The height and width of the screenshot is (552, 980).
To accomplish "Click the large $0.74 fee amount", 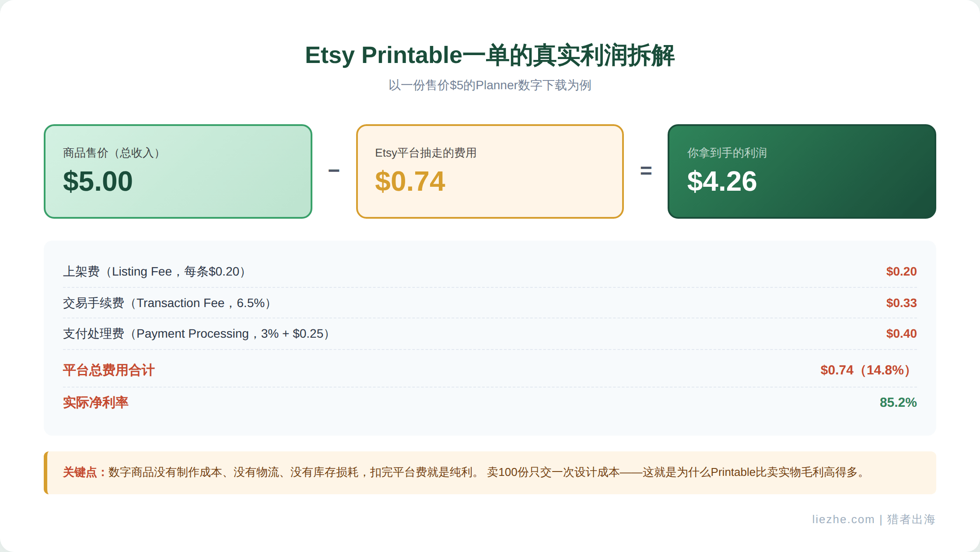I will coord(410,181).
